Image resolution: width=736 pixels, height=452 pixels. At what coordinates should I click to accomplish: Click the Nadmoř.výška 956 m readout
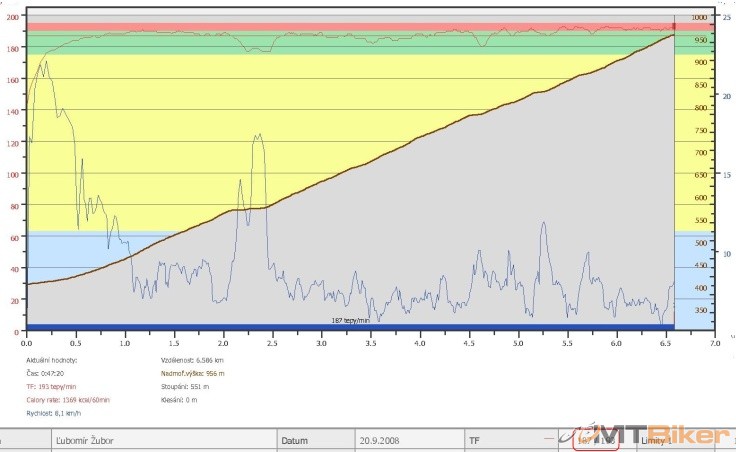coord(193,372)
